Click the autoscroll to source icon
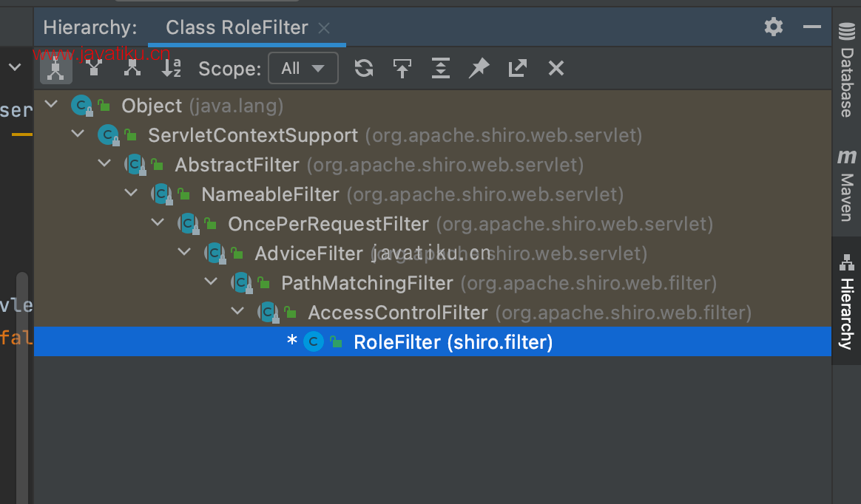 coord(402,68)
